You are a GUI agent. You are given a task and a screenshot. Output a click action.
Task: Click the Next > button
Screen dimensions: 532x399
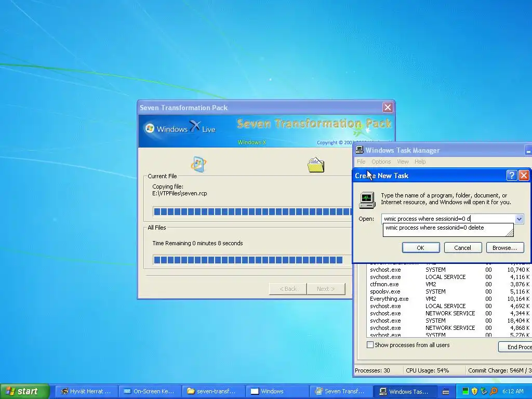(x=326, y=289)
